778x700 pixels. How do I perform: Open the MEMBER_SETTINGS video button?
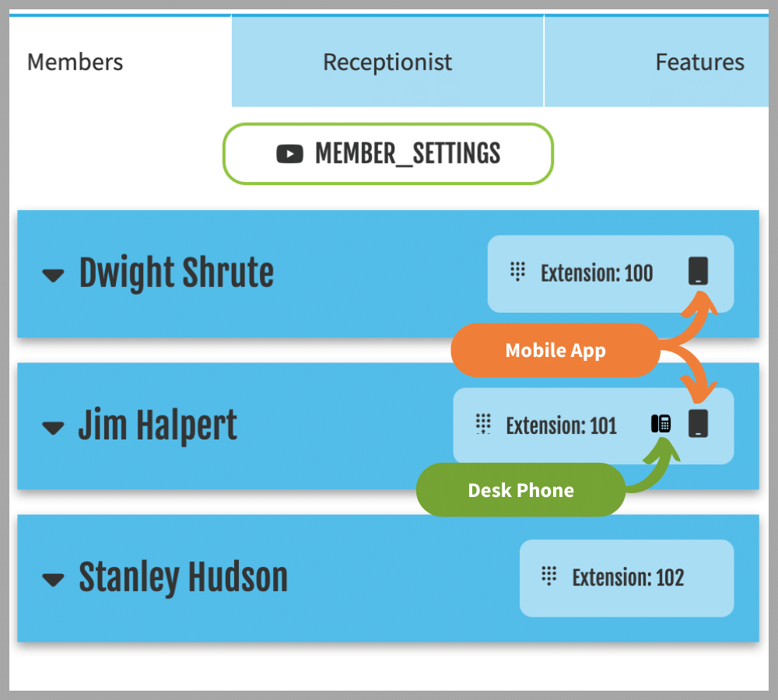[388, 154]
